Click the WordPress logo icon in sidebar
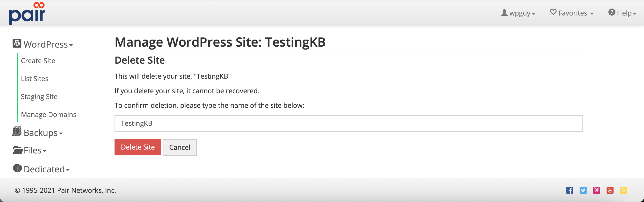 (x=17, y=43)
